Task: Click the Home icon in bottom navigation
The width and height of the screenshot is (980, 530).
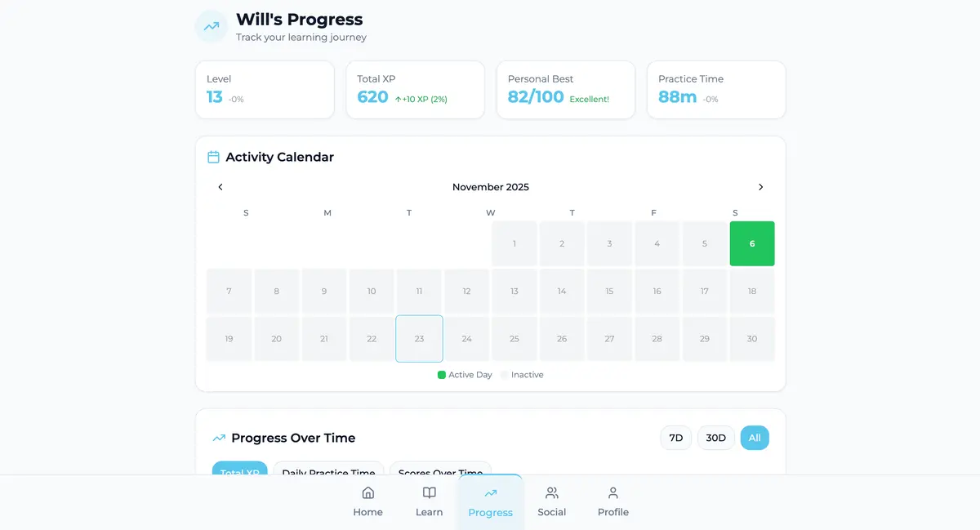Action: (x=367, y=493)
